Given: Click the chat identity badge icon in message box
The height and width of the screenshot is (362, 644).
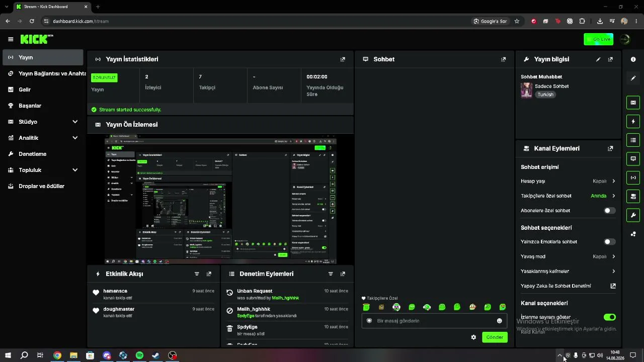Looking at the screenshot, I should pyautogui.click(x=369, y=321).
